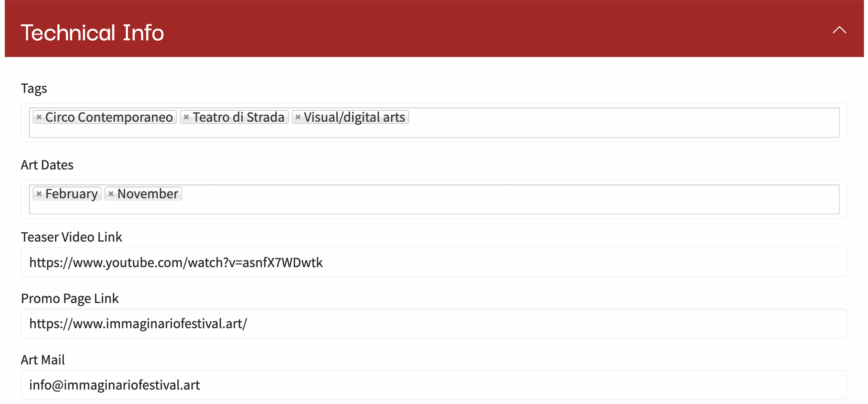Select the February date chip text
This screenshot has height=404, width=868.
click(x=71, y=194)
